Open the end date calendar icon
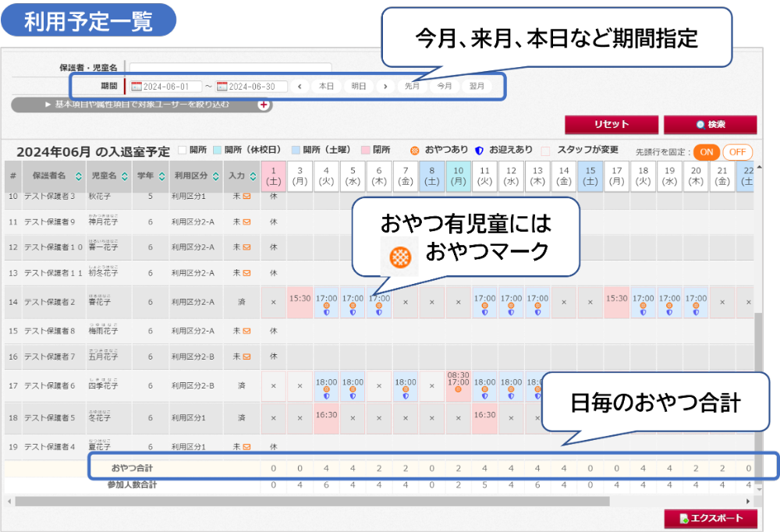 tap(222, 87)
